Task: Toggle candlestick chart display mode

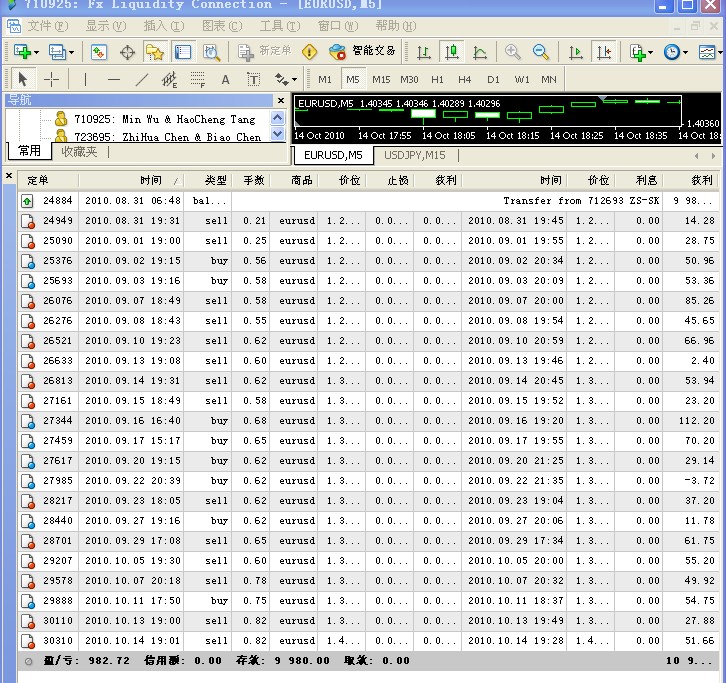Action: click(452, 52)
